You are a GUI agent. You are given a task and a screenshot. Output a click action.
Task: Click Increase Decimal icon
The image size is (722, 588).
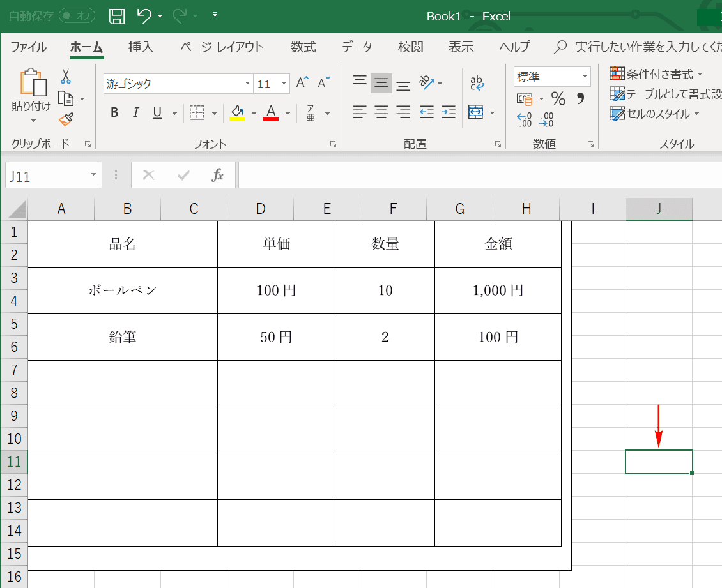tap(525, 120)
